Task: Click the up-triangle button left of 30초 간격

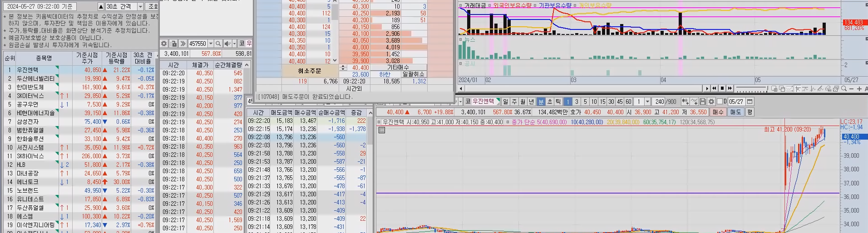Action: (x=101, y=6)
